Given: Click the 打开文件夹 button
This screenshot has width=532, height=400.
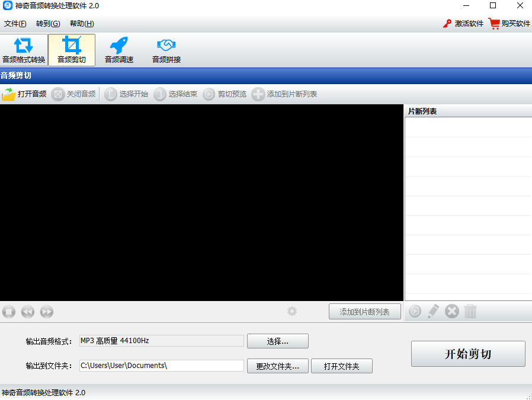Looking at the screenshot, I should coord(342,366).
